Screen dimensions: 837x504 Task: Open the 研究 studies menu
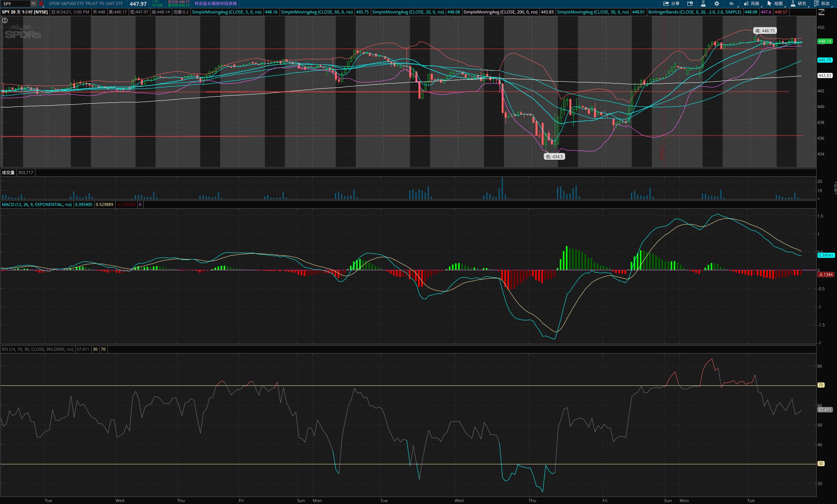(798, 3)
